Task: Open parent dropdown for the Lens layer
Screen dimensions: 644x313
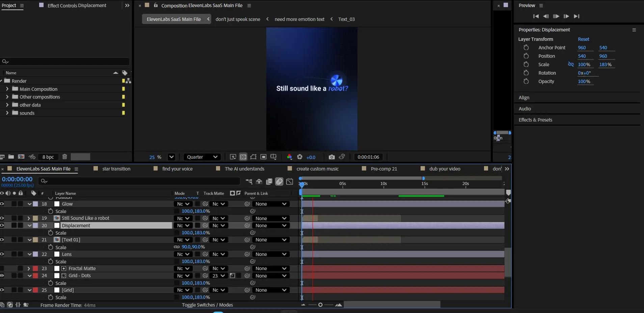Action: pyautogui.click(x=271, y=254)
